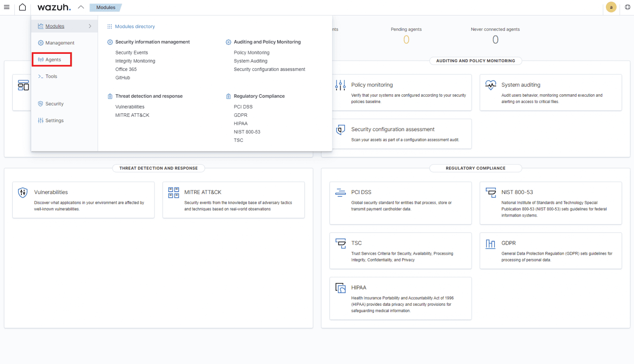The width and height of the screenshot is (634, 364).
Task: Click the Agents signal icon
Action: 40,59
